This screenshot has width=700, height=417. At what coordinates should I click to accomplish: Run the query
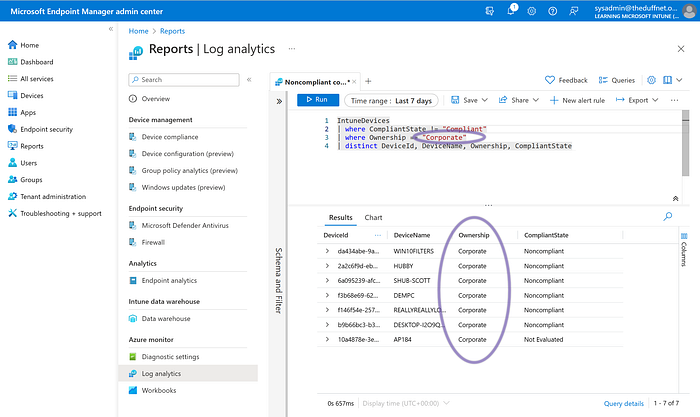318,100
